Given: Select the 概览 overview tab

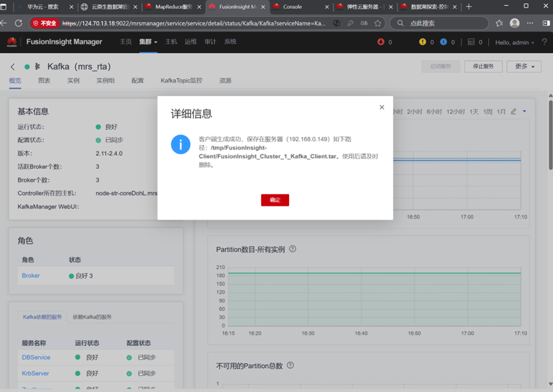Looking at the screenshot, I should pos(15,81).
